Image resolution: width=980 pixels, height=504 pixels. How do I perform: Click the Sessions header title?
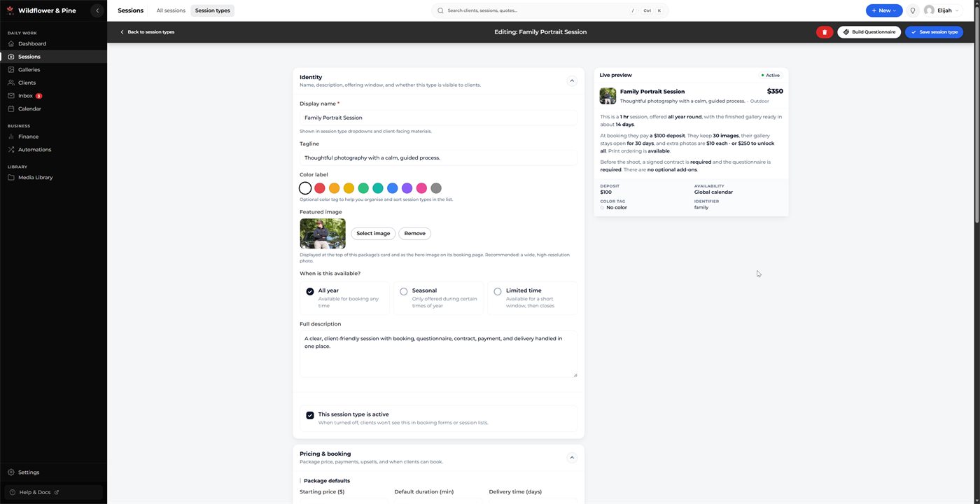(x=131, y=10)
